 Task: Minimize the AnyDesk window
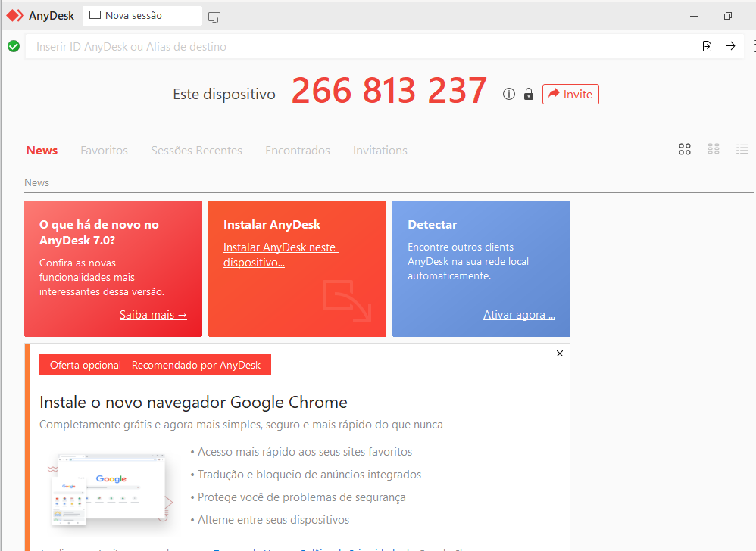[x=694, y=16]
